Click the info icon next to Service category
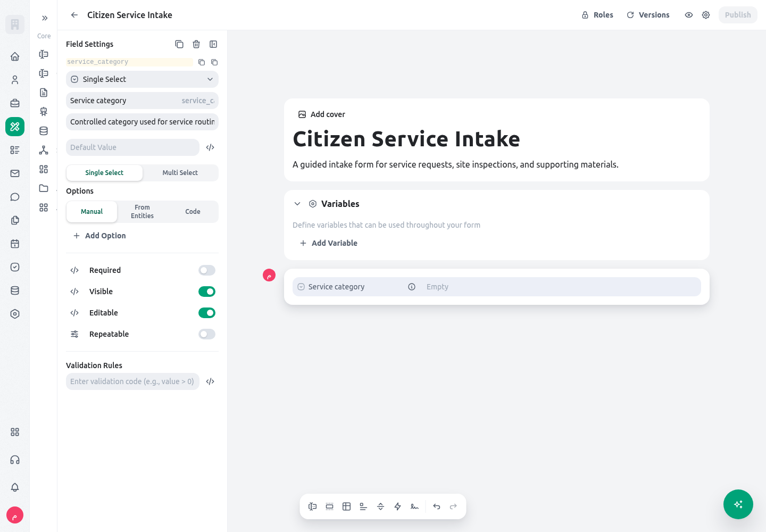 tap(412, 287)
